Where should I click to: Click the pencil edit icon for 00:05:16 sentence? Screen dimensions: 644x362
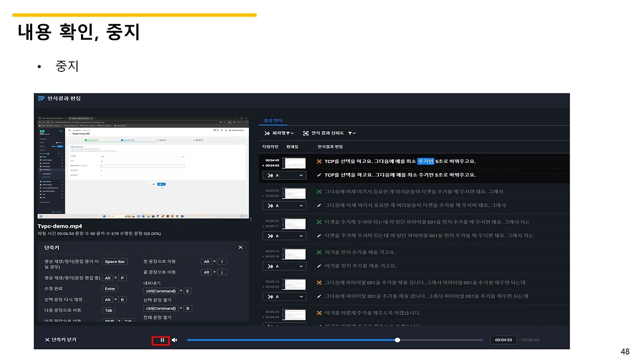pyautogui.click(x=319, y=296)
